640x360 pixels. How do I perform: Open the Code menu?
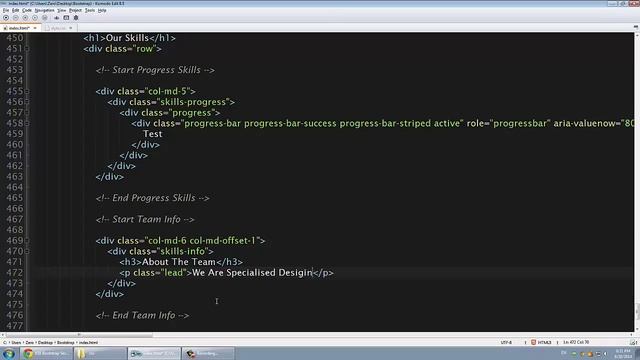coord(27,10)
